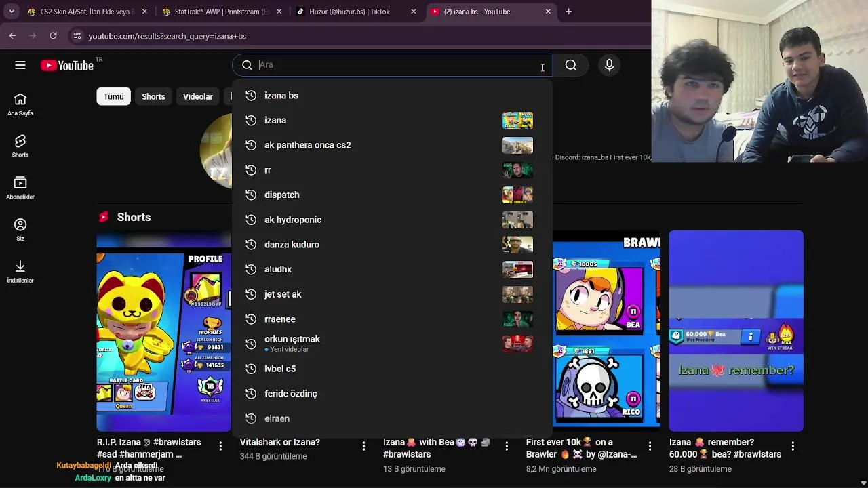Image resolution: width=868 pixels, height=488 pixels.
Task: Open Siz profile section in sidebar
Action: click(20, 230)
